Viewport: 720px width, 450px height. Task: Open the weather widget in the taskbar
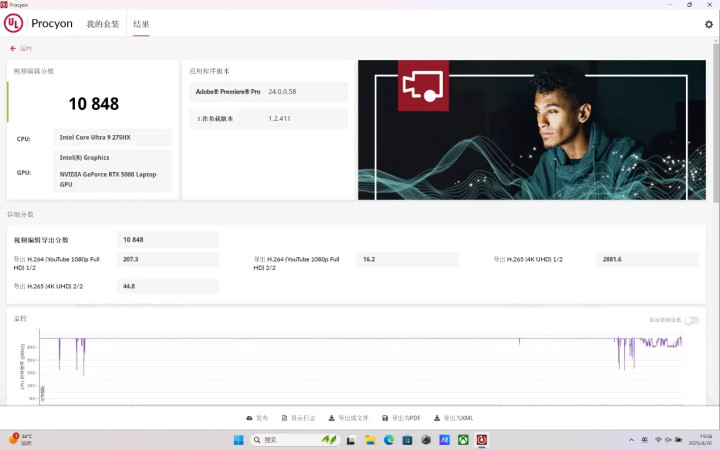tap(20, 439)
